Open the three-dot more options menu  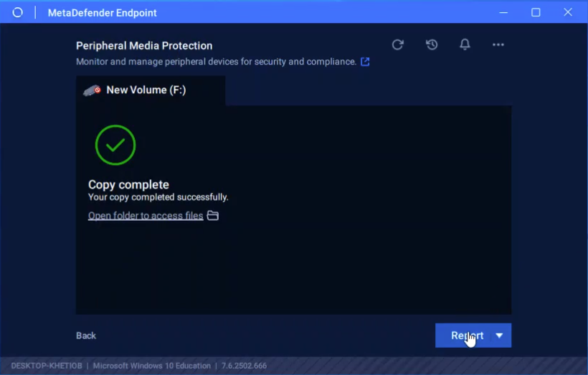(x=498, y=44)
